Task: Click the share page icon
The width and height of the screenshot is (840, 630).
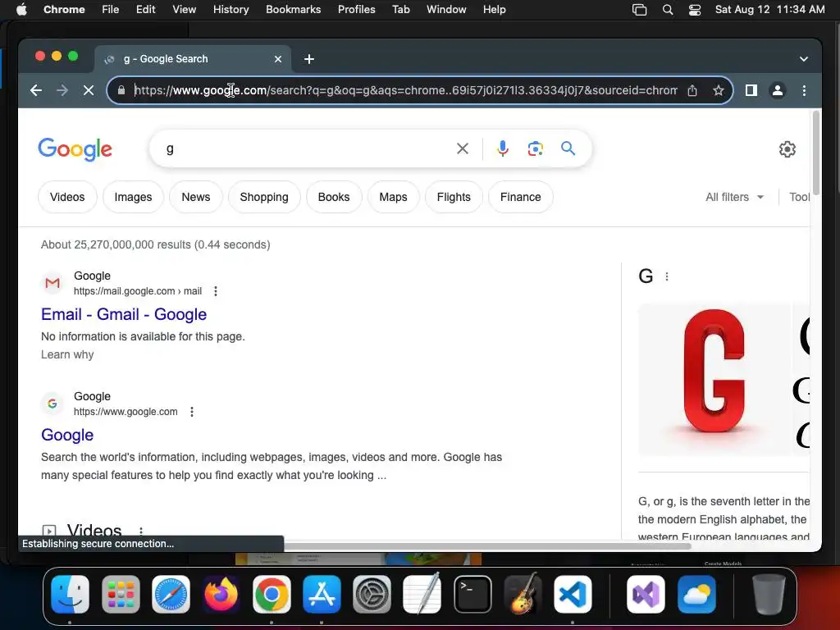Action: [x=692, y=90]
